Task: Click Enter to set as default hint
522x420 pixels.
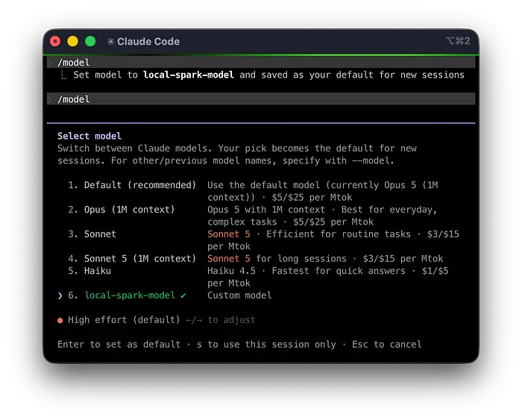Action: pyautogui.click(x=119, y=344)
